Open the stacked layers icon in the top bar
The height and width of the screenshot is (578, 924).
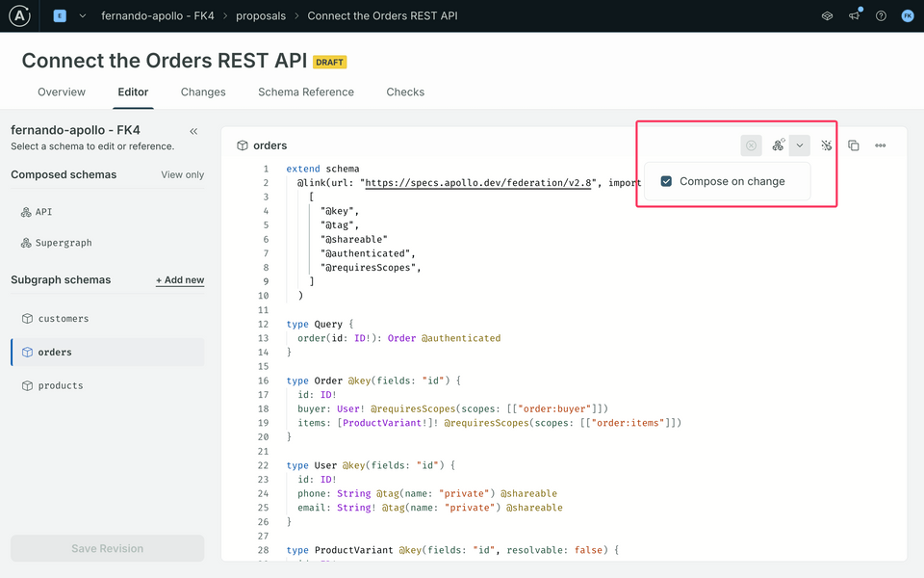[828, 16]
